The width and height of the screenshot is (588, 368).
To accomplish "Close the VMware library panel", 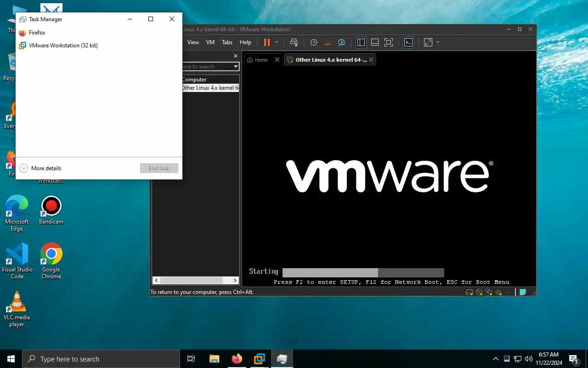I will (x=236, y=56).
